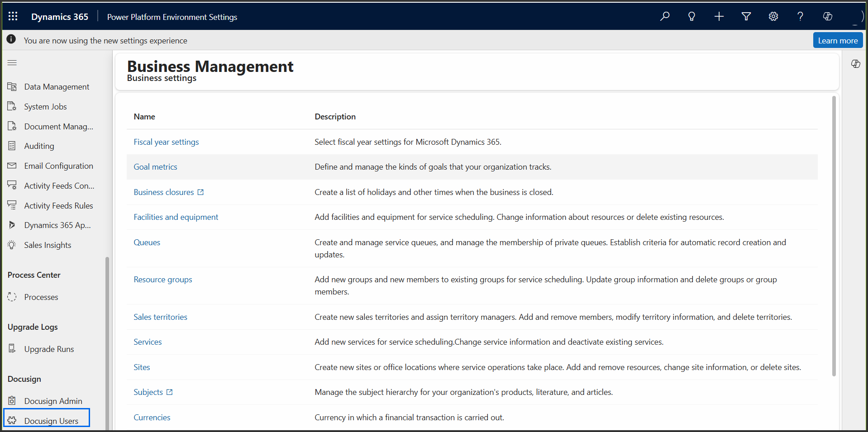
Task: Select Docusign Users in the sidebar
Action: (x=51, y=421)
